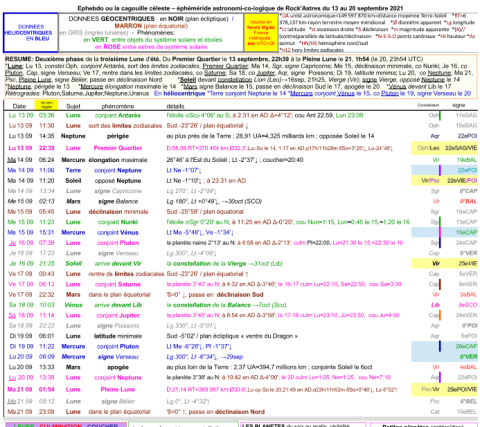This screenshot has height=427, width=480.
Task: Click the 'RESUME:' label in the summary box
Action: click(19, 59)
